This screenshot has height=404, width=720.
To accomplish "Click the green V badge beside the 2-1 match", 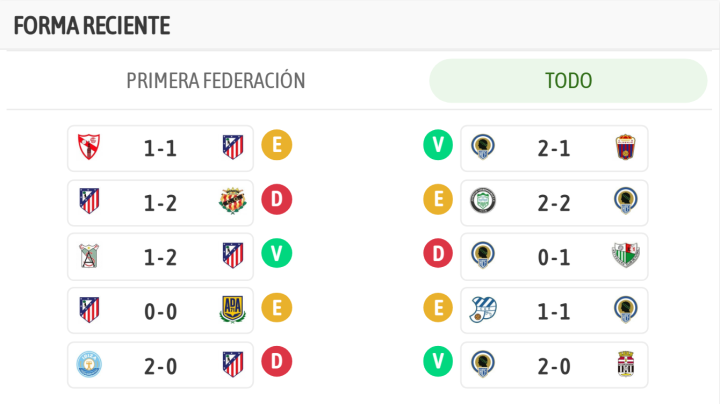I will 438,146.
